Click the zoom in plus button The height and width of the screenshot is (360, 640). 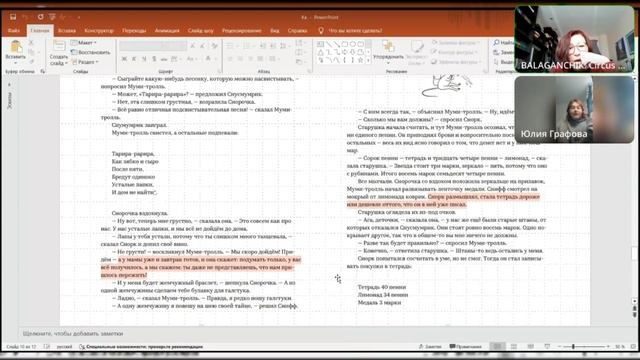pyautogui.click(x=608, y=347)
